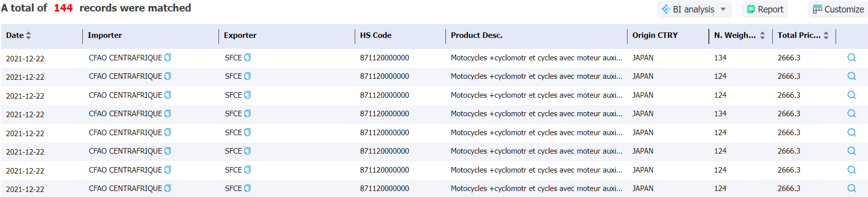This screenshot has height=197, width=868.
Task: Click SFCE exporter in the third row
Action: click(x=233, y=95)
